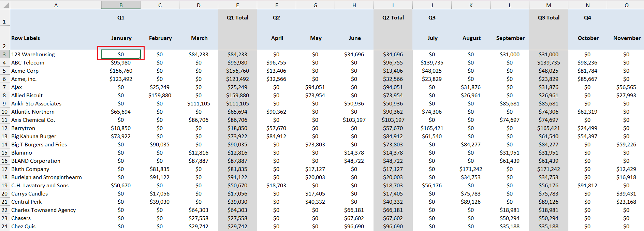The height and width of the screenshot is (231, 644).
Task: Click the Q4 heading cell
Action: click(x=587, y=17)
